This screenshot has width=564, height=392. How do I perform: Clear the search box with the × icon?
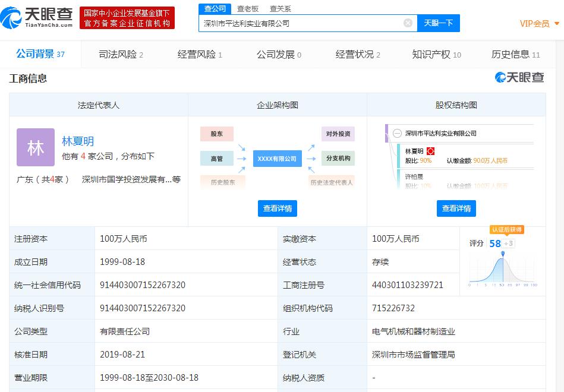408,23
